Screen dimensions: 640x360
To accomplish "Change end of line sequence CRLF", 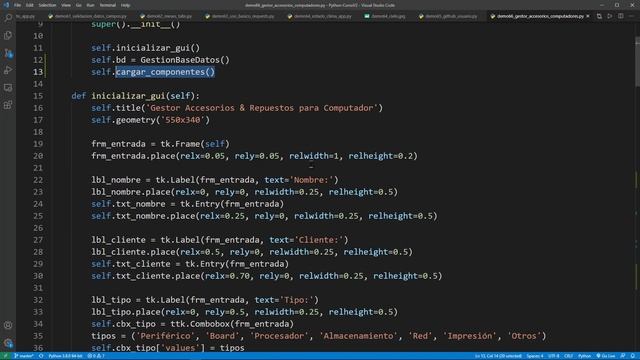I will (569, 356).
